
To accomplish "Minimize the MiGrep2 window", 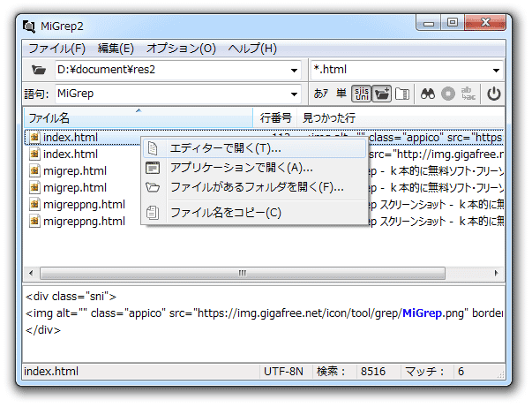I will (429, 23).
